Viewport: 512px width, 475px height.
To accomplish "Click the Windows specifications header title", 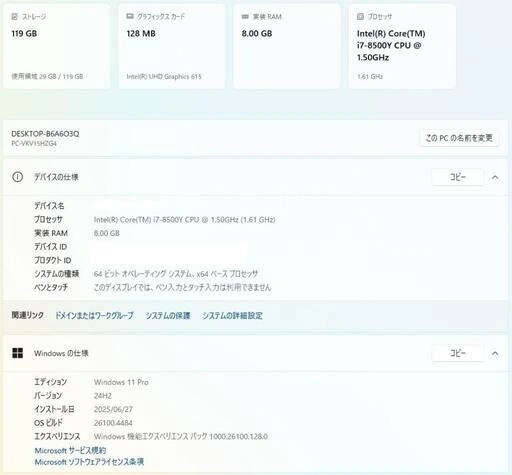I will click(61, 353).
